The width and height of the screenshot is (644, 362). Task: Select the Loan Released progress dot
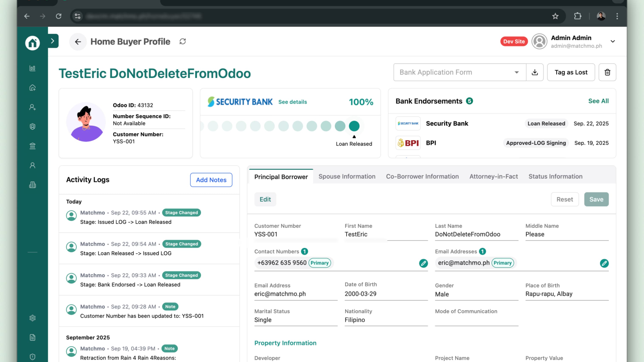354,126
